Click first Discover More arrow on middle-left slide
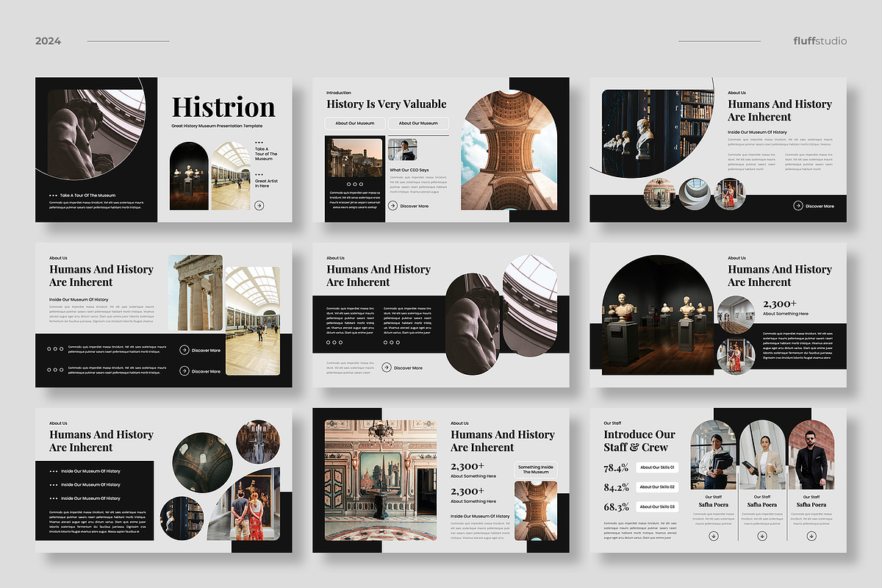This screenshot has height=588, width=882. point(184,350)
